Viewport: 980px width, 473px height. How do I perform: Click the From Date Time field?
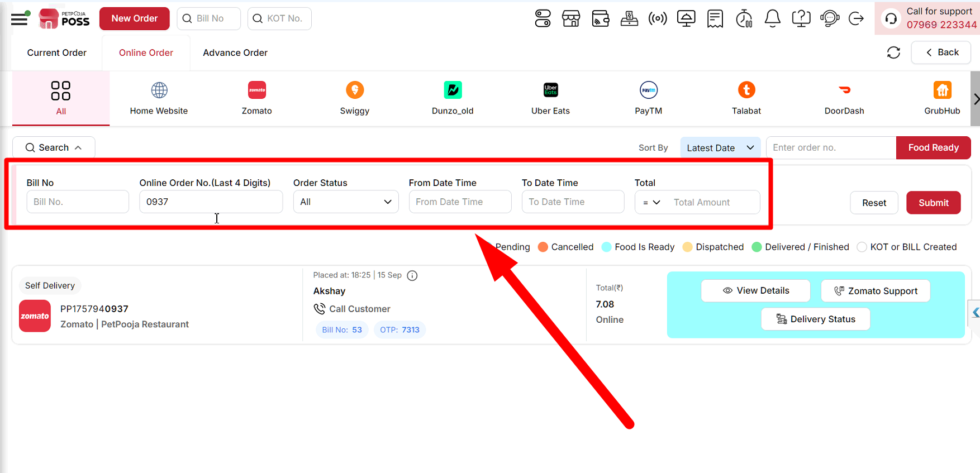tap(460, 202)
